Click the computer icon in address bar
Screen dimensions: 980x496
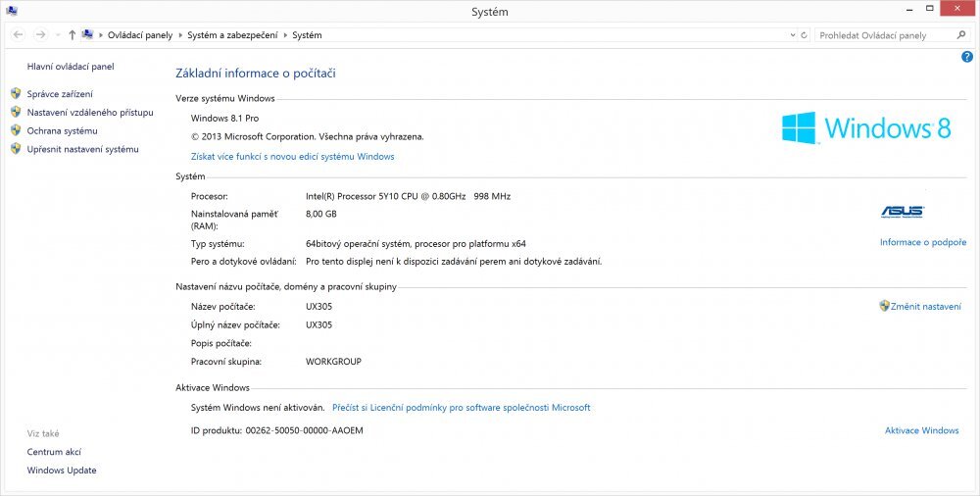pos(87,35)
